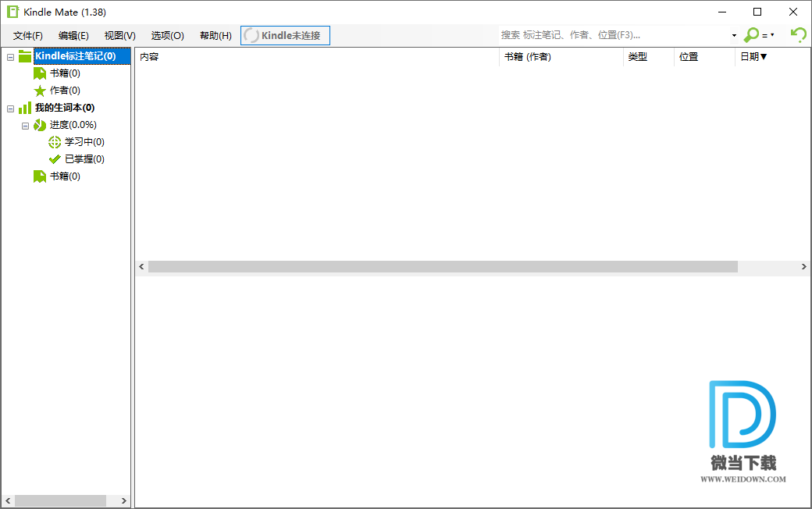Click the bookmark icon of 书籍(0) under Kindle标注笔记
Viewport: 812px width, 509px height.
pos(39,73)
